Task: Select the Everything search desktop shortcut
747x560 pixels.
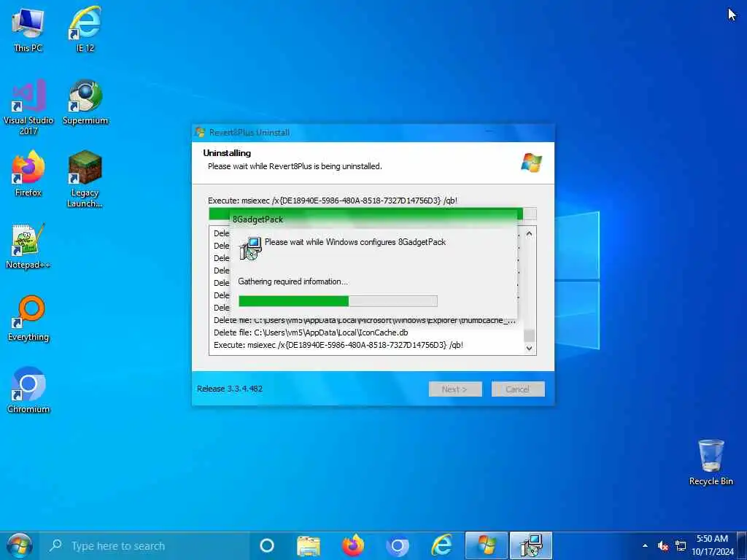Action: (28, 319)
